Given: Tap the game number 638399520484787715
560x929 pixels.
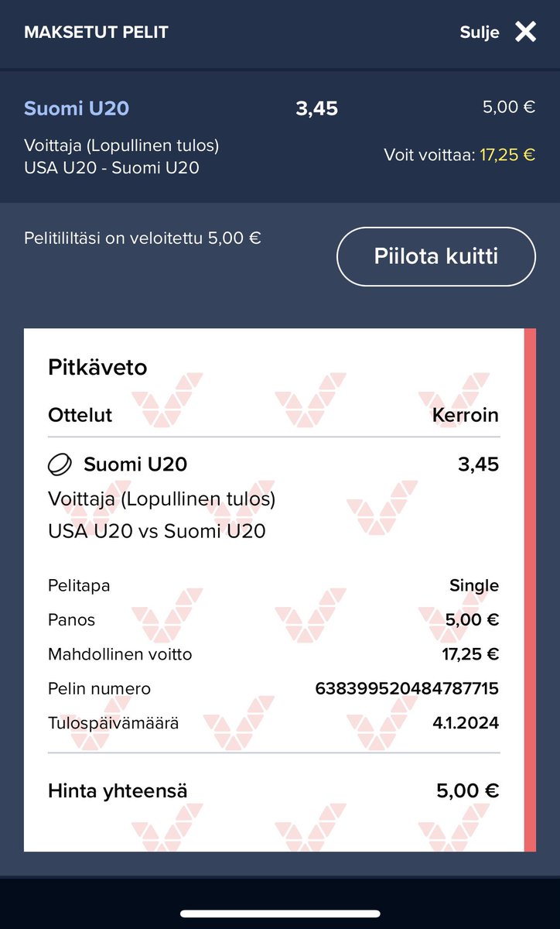Looking at the screenshot, I should click(407, 688).
